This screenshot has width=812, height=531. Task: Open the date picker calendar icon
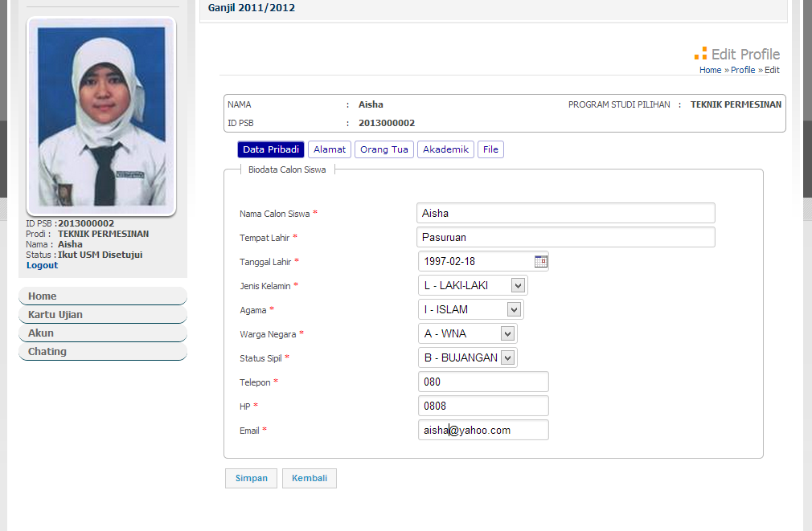point(540,261)
